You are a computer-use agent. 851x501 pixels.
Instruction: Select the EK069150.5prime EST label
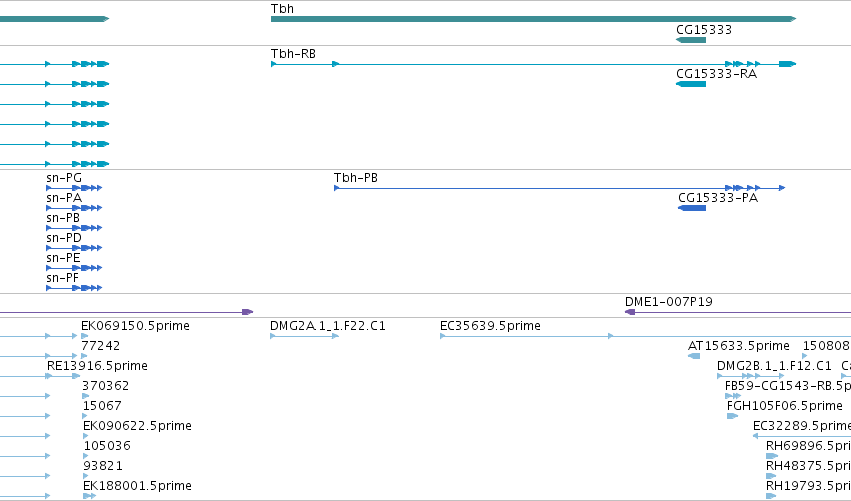[x=135, y=326]
